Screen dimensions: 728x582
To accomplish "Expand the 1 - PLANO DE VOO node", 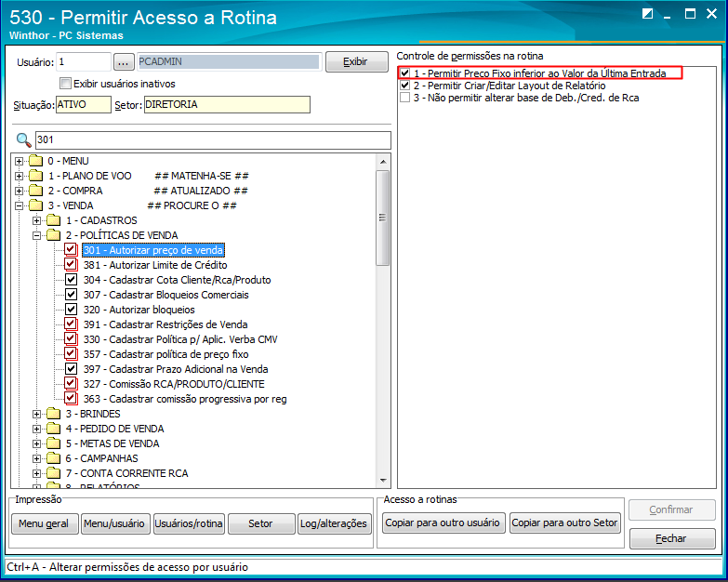I will pyautogui.click(x=19, y=176).
